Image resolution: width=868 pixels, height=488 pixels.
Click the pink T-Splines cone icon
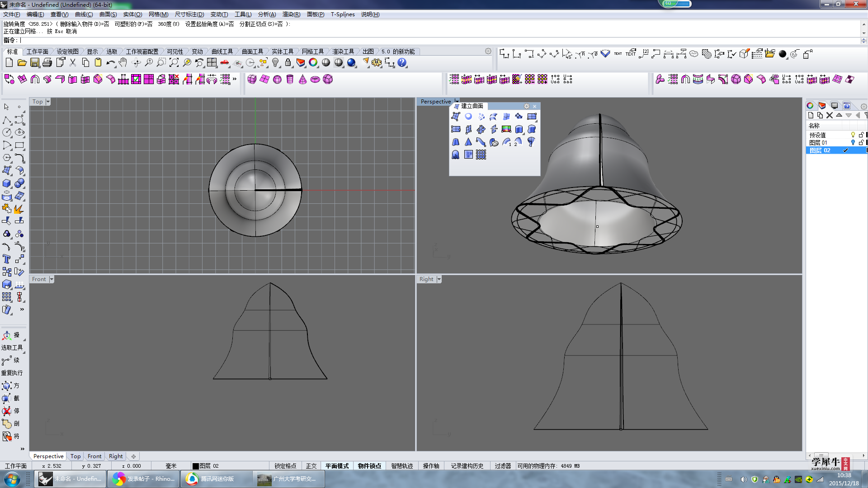[302, 80]
